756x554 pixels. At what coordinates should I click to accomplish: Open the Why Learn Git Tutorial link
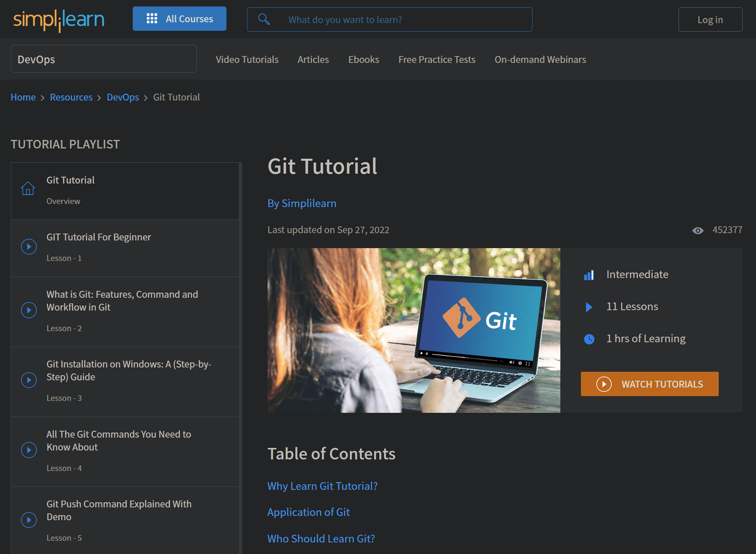click(x=322, y=486)
